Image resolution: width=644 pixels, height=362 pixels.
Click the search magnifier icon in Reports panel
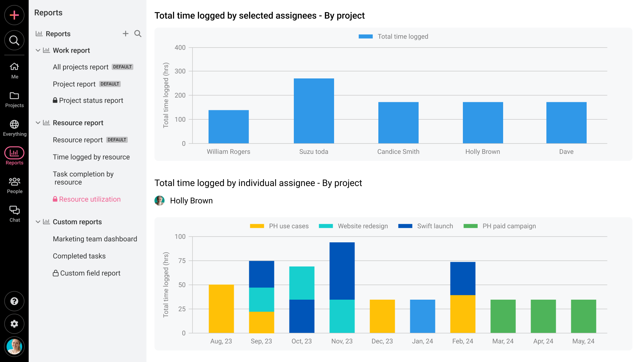click(x=138, y=34)
